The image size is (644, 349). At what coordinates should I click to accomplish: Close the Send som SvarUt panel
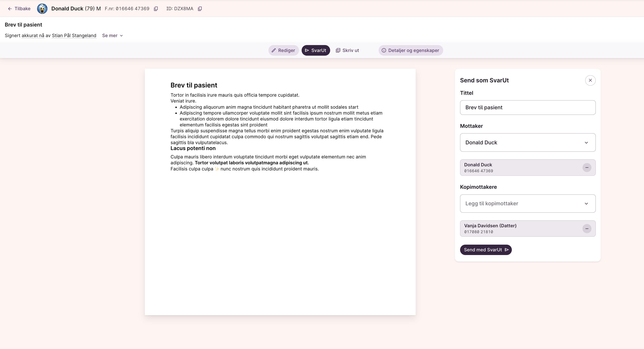coord(590,80)
